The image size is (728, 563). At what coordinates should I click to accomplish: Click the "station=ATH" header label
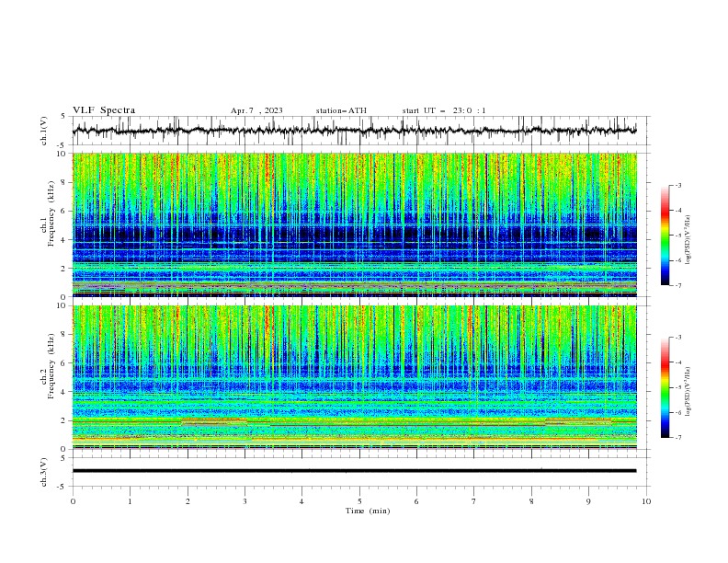(x=341, y=110)
